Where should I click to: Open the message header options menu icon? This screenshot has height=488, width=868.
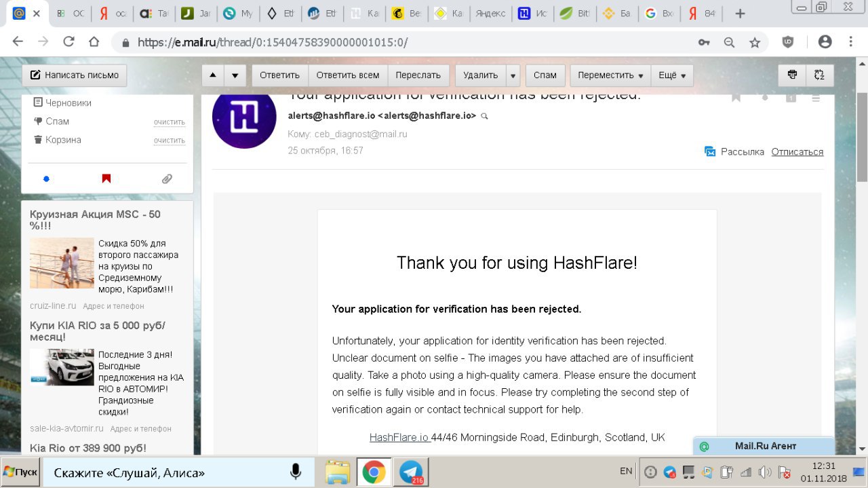[816, 98]
